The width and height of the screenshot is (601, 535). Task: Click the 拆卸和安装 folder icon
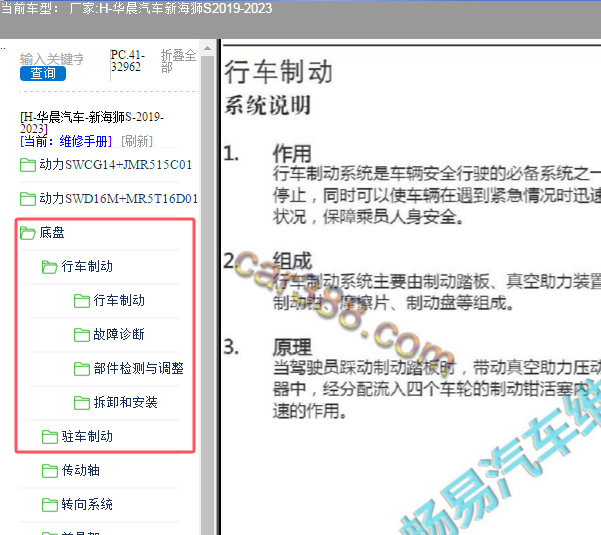[82, 403]
